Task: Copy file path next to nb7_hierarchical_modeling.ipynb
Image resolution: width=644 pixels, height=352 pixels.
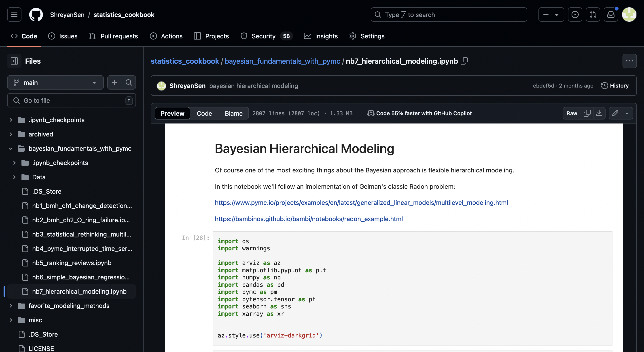Action: click(464, 61)
